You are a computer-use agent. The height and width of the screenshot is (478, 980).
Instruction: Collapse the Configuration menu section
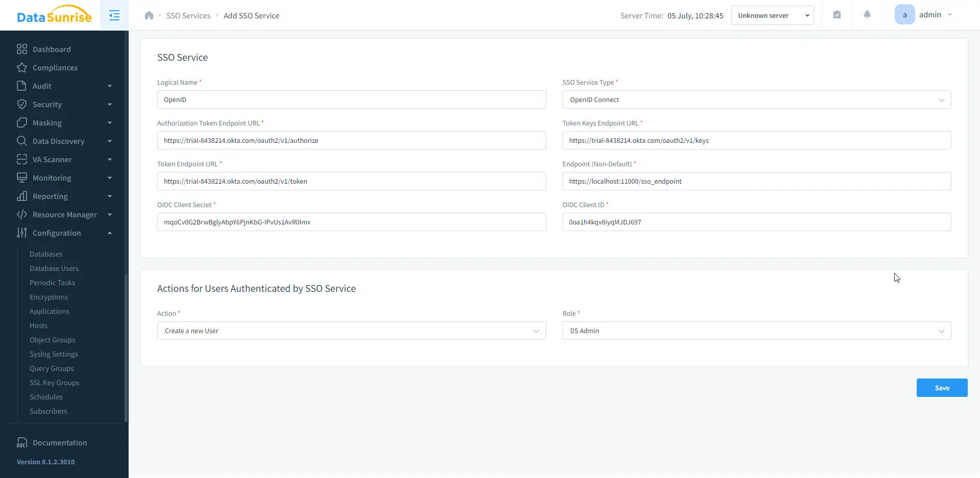110,233
